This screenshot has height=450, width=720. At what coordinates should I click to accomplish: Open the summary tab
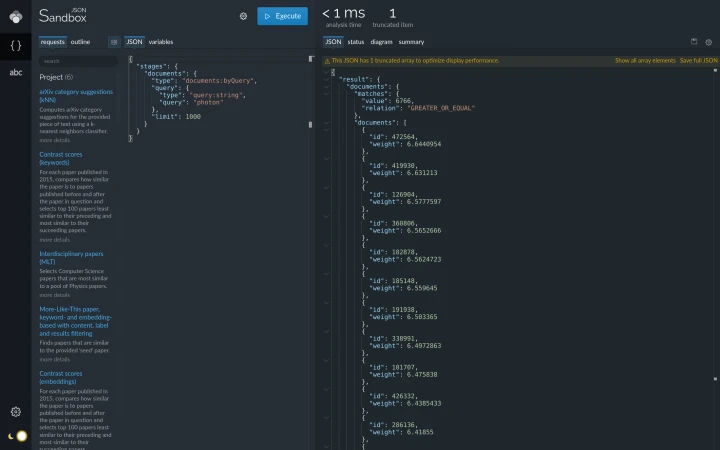411,42
